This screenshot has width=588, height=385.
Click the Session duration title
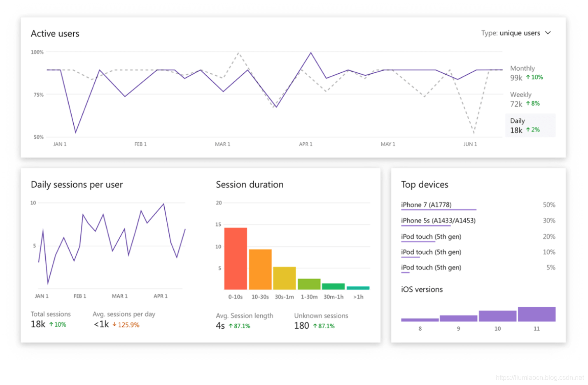[250, 184]
